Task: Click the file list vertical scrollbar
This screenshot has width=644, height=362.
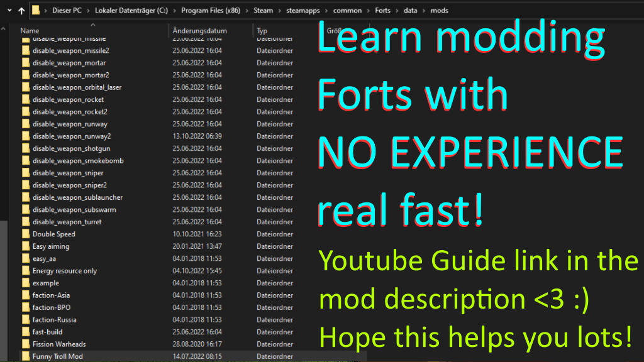Action: pyautogui.click(x=3, y=291)
